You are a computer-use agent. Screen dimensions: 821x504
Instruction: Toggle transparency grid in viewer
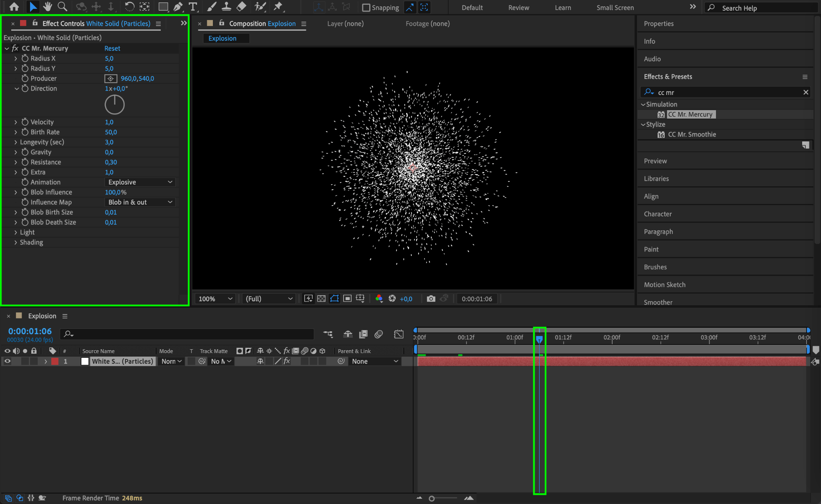tap(322, 298)
